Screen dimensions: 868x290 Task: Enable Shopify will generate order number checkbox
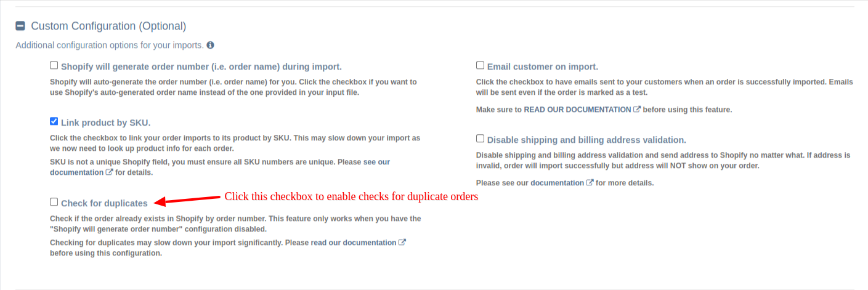click(x=54, y=65)
